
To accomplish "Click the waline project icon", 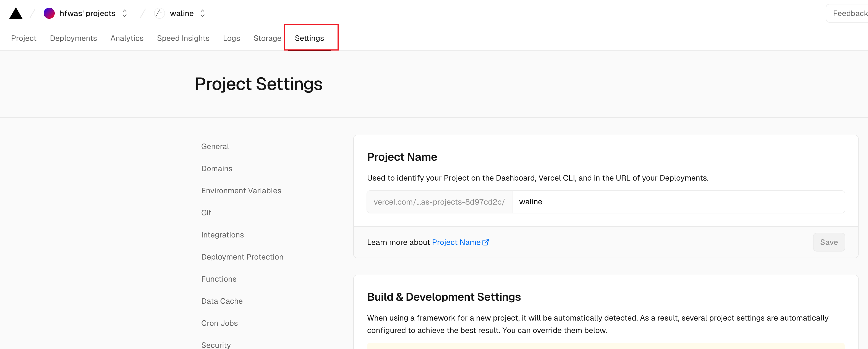I will [160, 14].
